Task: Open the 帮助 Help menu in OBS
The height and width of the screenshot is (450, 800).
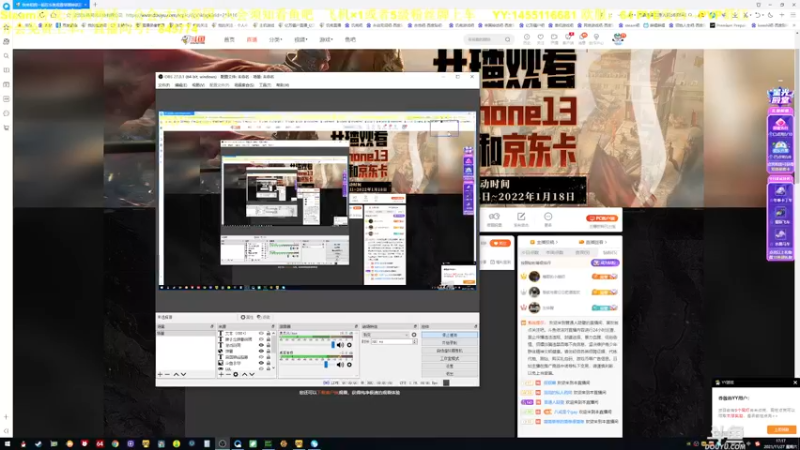Action: [282, 85]
